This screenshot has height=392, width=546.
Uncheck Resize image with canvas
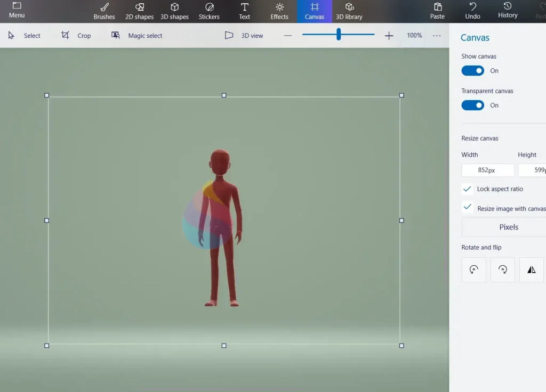coord(467,207)
